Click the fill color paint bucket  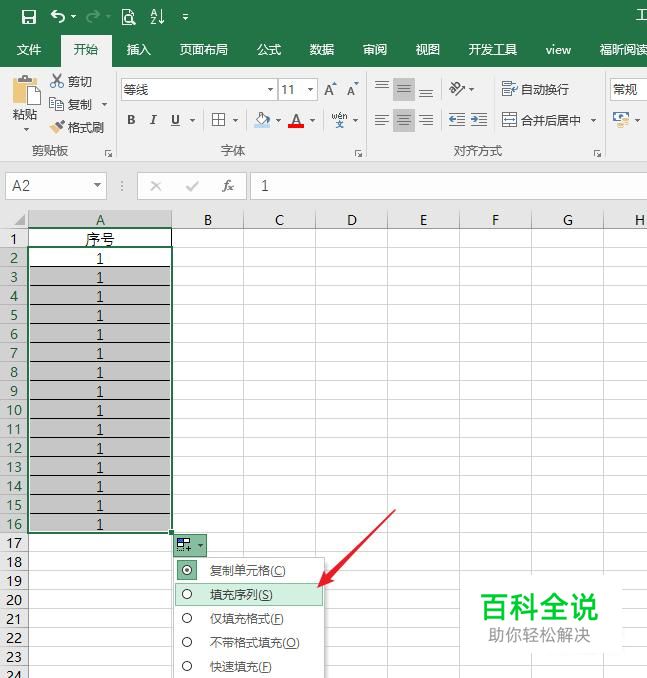[263, 120]
